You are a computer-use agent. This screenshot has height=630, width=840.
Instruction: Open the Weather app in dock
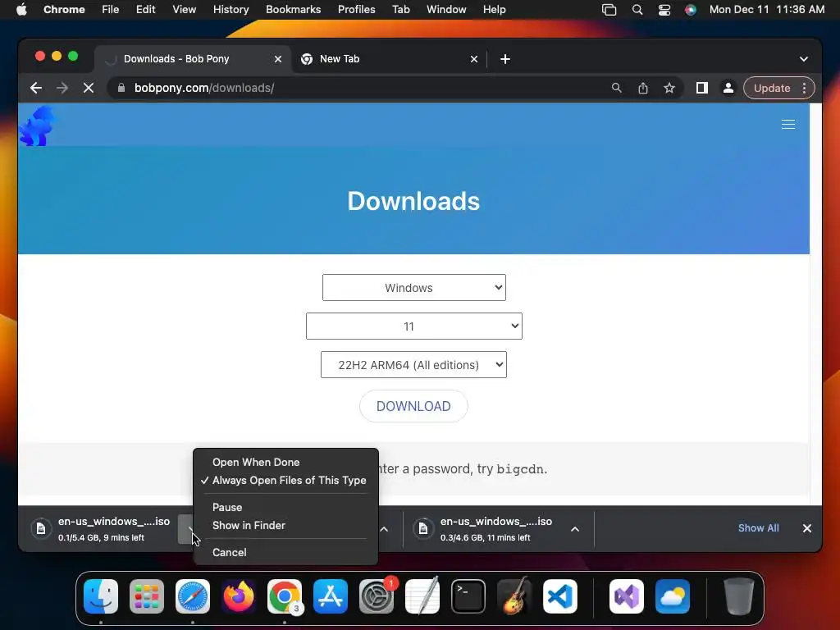point(673,596)
